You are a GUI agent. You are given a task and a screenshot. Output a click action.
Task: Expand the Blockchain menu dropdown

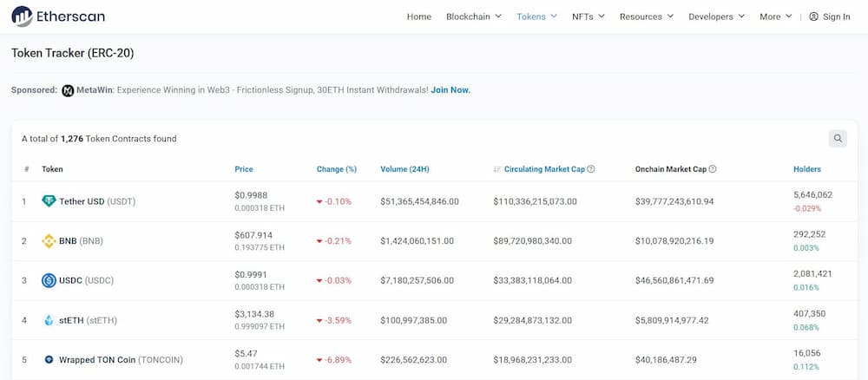tap(474, 16)
